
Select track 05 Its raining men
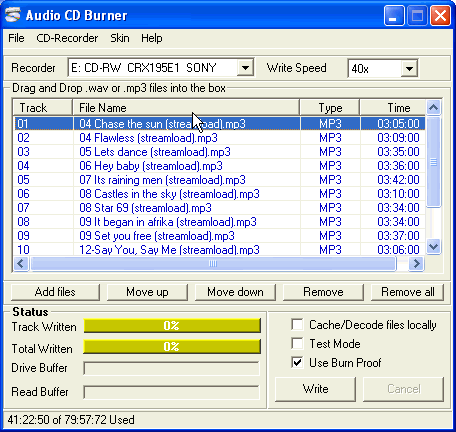(219, 180)
